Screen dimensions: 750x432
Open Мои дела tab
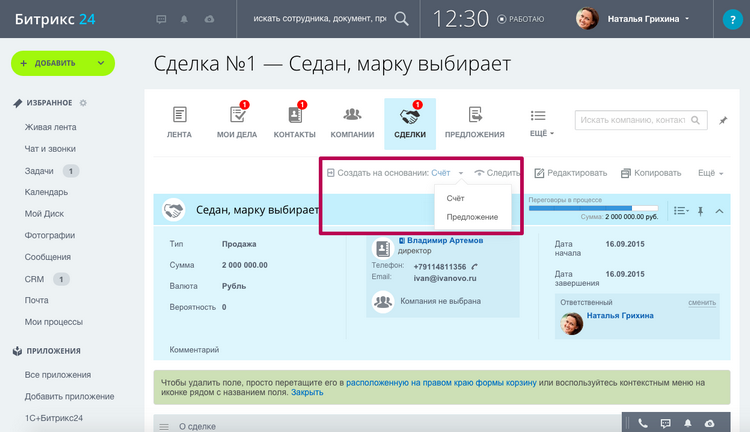click(237, 122)
